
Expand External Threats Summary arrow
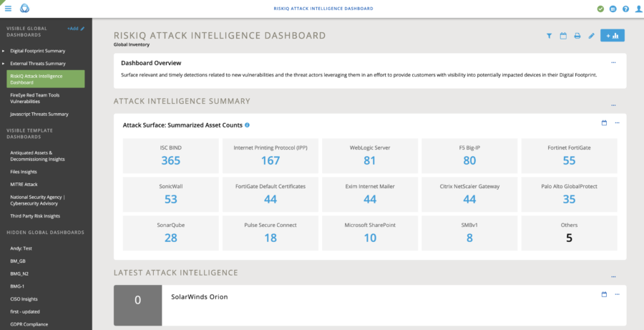(x=4, y=64)
